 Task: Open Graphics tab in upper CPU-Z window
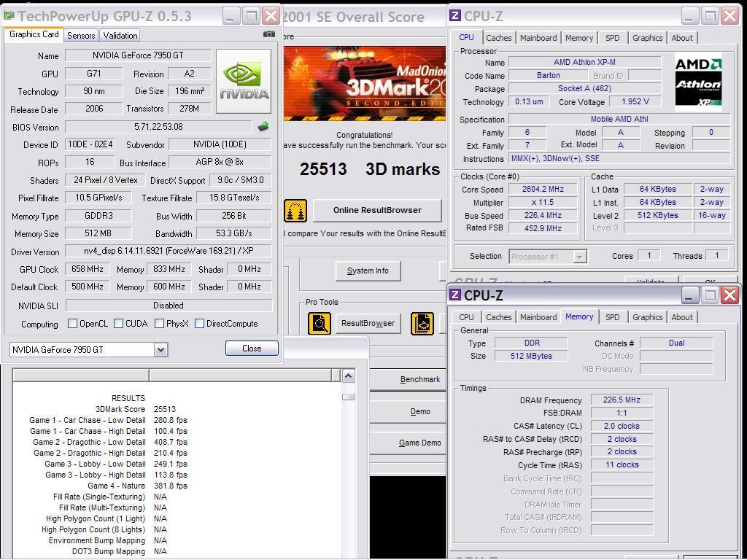pyautogui.click(x=648, y=38)
